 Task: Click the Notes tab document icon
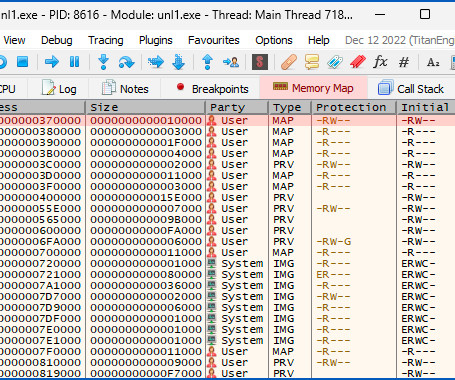click(x=109, y=88)
